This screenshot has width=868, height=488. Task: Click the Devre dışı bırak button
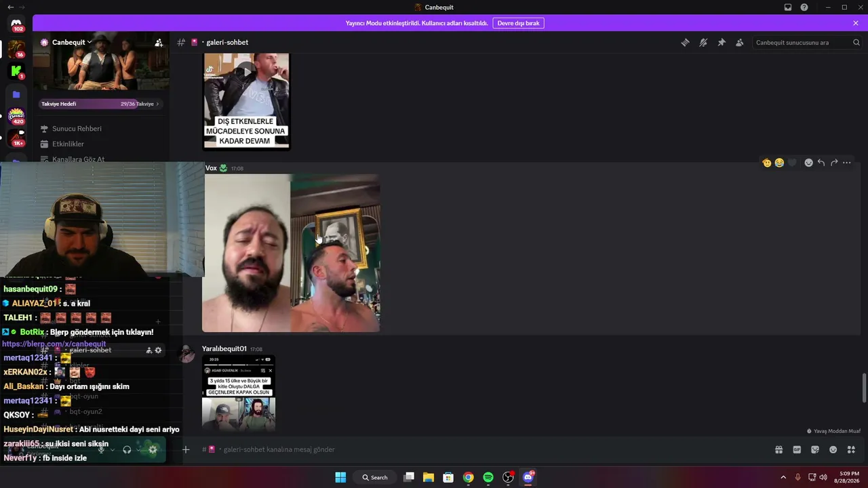(x=518, y=23)
